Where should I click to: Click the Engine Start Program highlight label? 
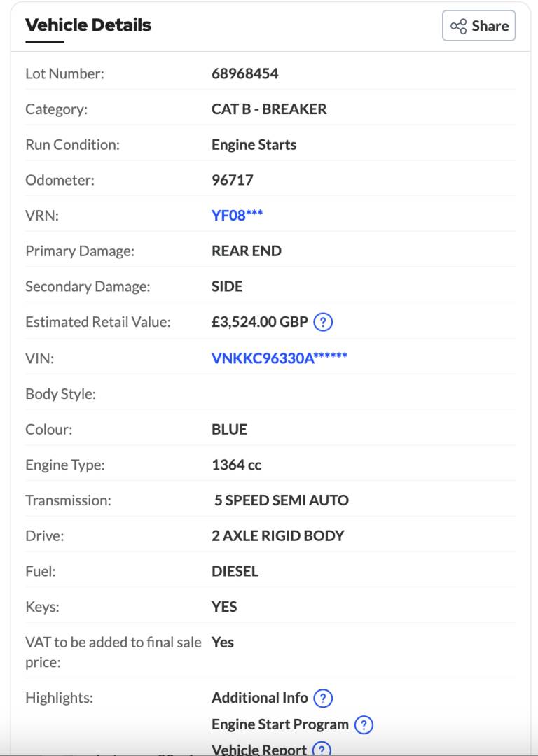280,724
